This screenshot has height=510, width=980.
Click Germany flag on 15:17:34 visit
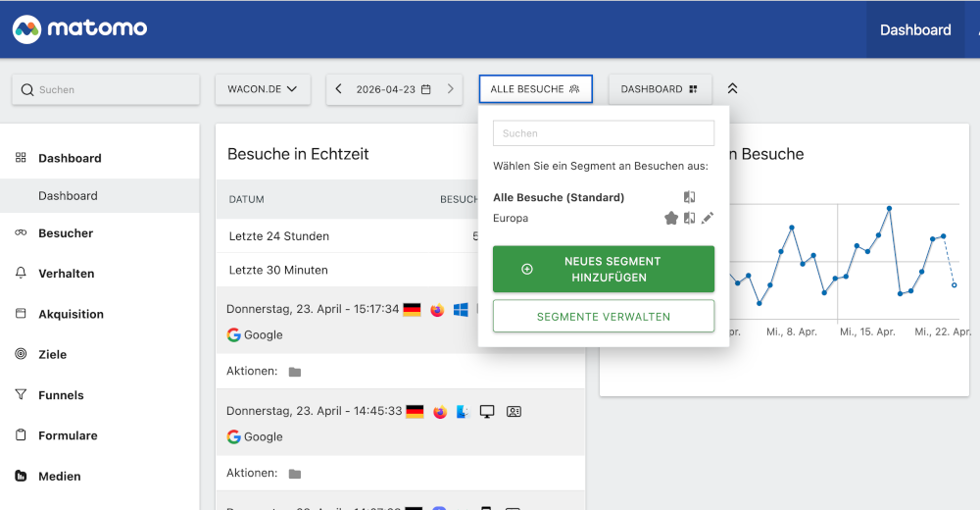[x=412, y=309]
